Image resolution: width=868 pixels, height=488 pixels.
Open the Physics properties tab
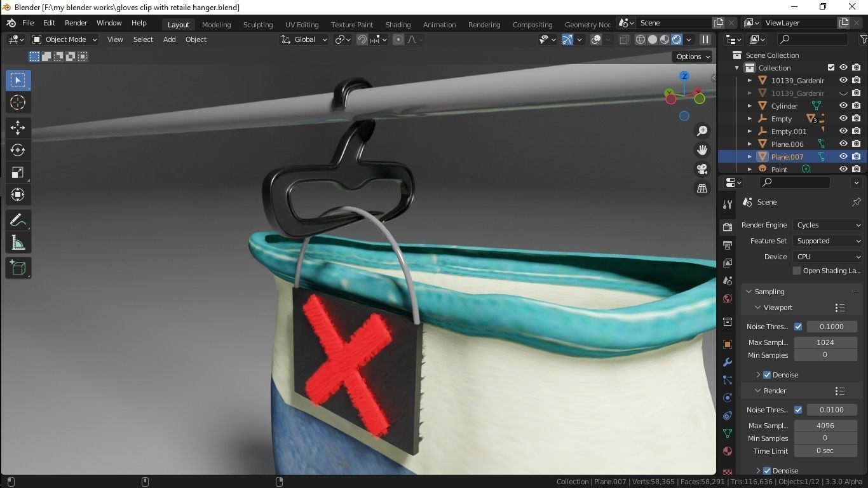[x=728, y=398]
